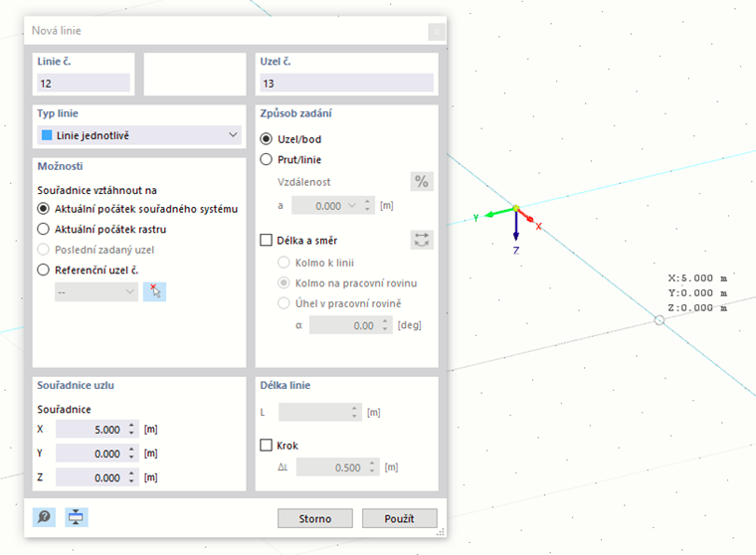The image size is (756, 555).
Task: Click the Z:0.000 m viewport readout
Action: [697, 307]
